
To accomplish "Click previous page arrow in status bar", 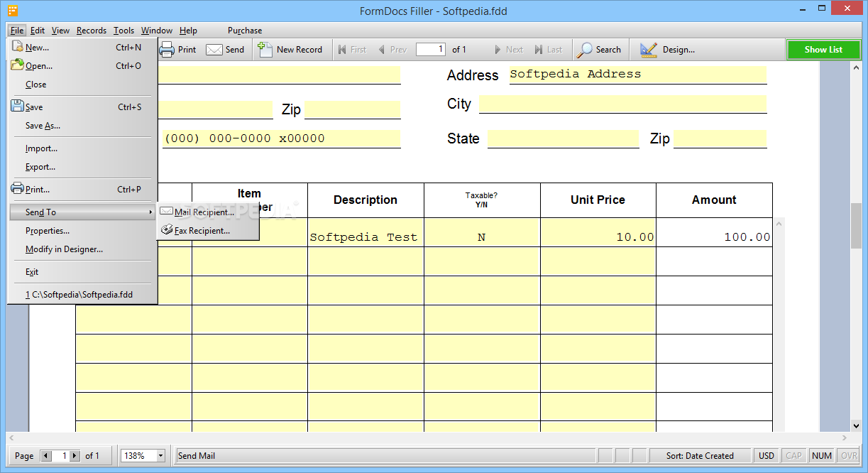I will [x=46, y=456].
